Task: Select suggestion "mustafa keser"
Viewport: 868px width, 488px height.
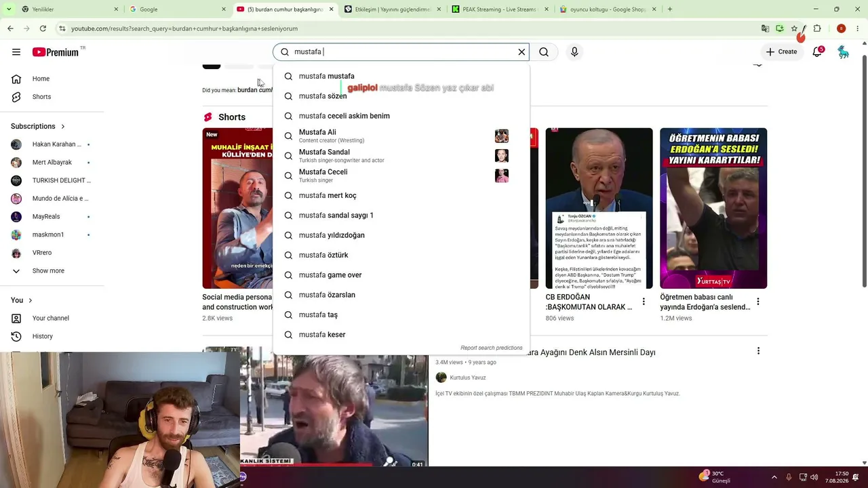Action: tap(401, 335)
